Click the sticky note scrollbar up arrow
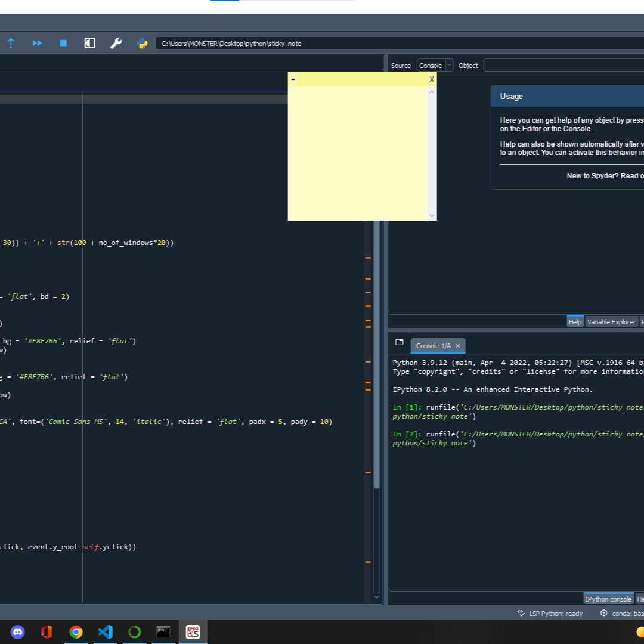Screen dimensions: 644x644 click(x=432, y=92)
